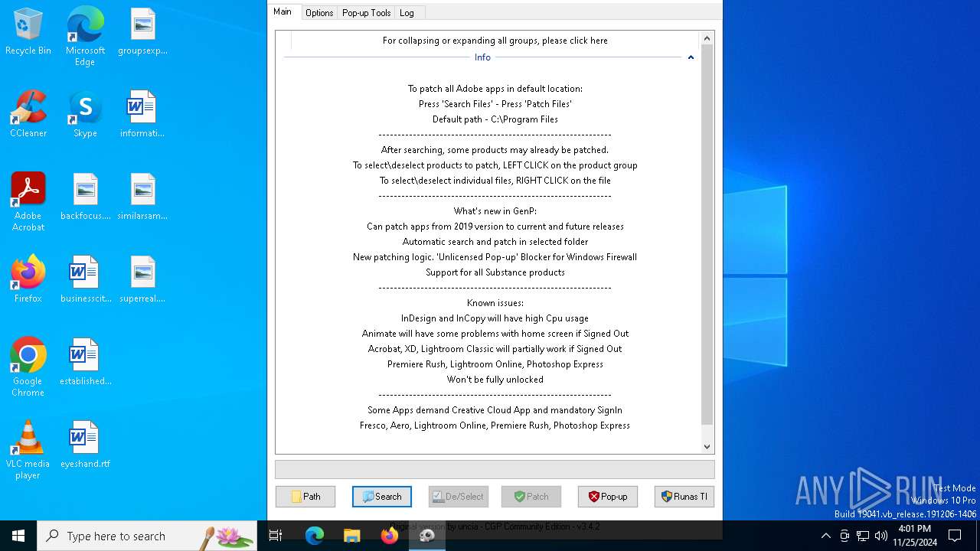
Task: Open the Options tab
Action: tap(319, 13)
